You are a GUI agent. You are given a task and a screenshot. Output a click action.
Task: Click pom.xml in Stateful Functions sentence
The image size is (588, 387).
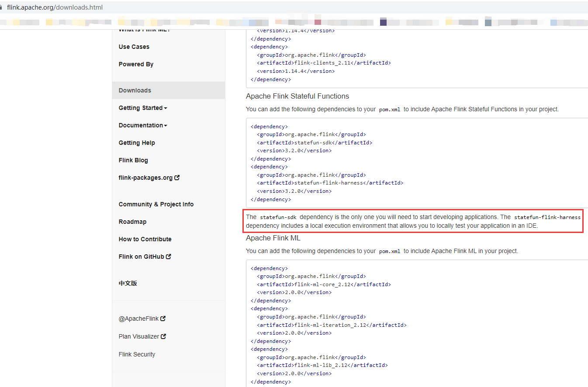(x=390, y=110)
